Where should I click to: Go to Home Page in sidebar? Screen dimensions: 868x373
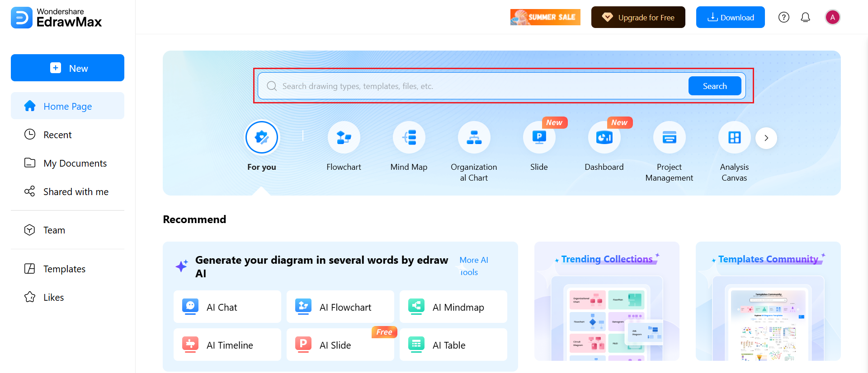point(67,106)
